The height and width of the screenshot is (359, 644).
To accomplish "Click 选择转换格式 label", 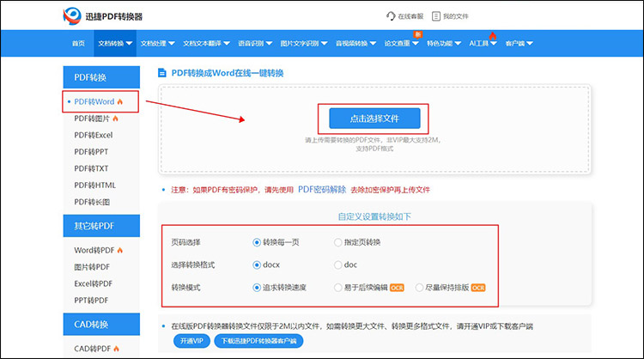I will point(192,265).
